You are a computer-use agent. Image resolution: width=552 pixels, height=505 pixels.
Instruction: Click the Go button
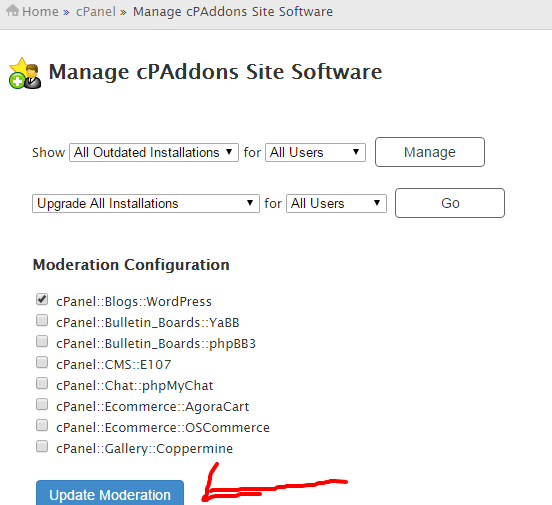tap(450, 203)
